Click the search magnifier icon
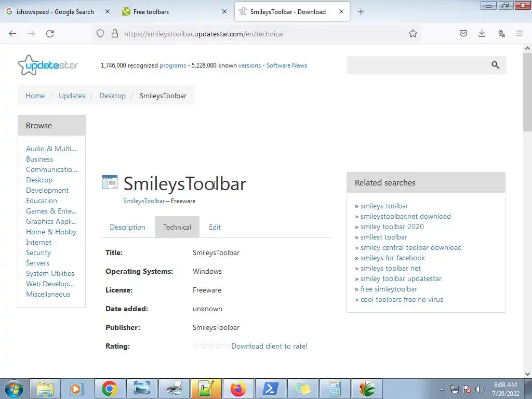 click(495, 65)
